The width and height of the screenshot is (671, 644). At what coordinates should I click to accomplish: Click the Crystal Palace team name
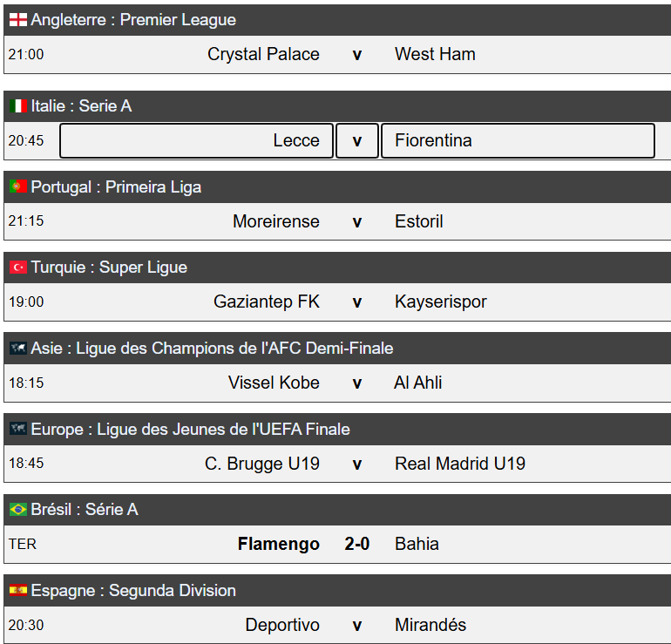(x=263, y=55)
